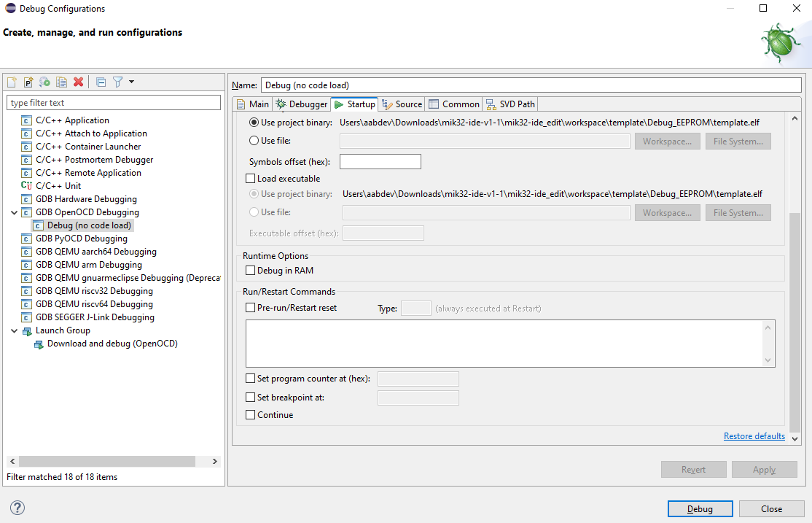Switch to the SVD Path tab
Image resolution: width=812 pixels, height=523 pixels.
pyautogui.click(x=510, y=104)
